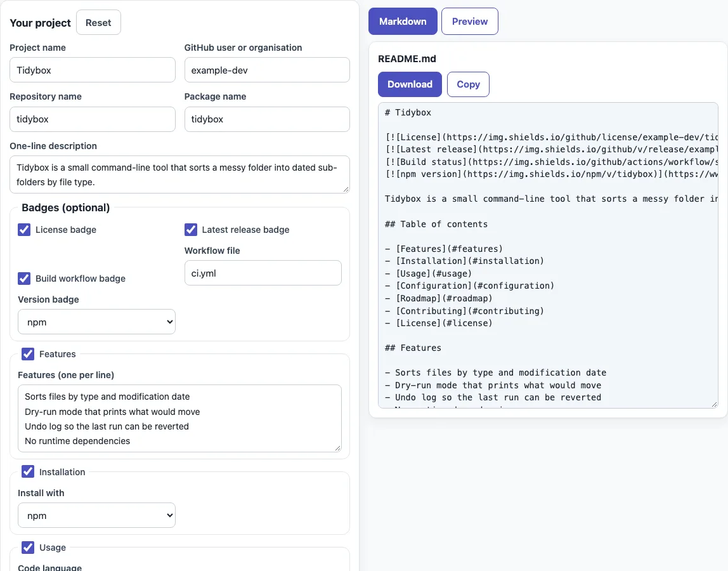728x571 pixels.
Task: Toggle the License badge checkbox
Action: click(24, 230)
